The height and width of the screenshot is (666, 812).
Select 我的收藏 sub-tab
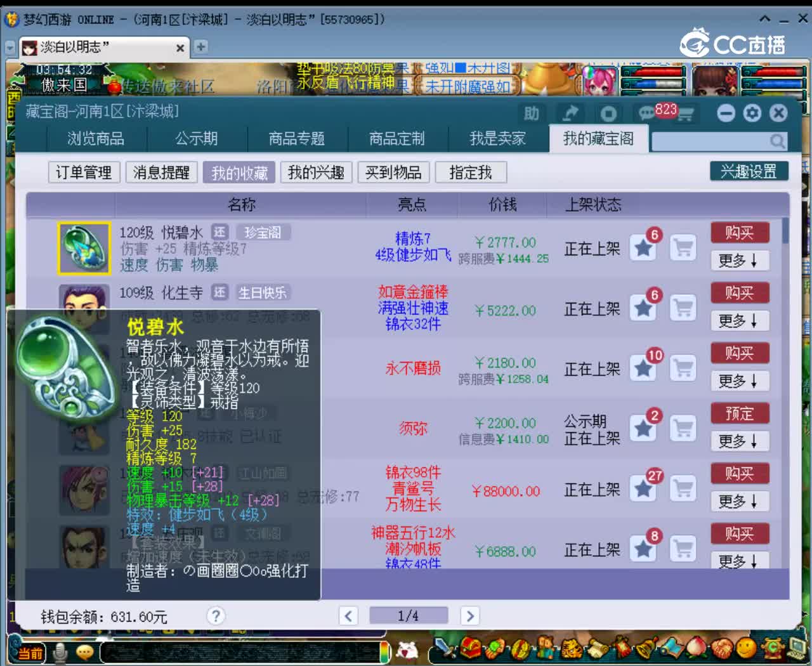pos(239,173)
